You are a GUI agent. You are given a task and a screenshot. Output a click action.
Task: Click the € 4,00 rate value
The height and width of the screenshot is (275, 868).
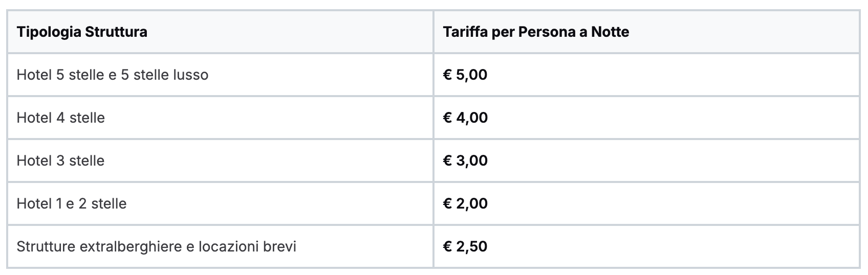465,118
